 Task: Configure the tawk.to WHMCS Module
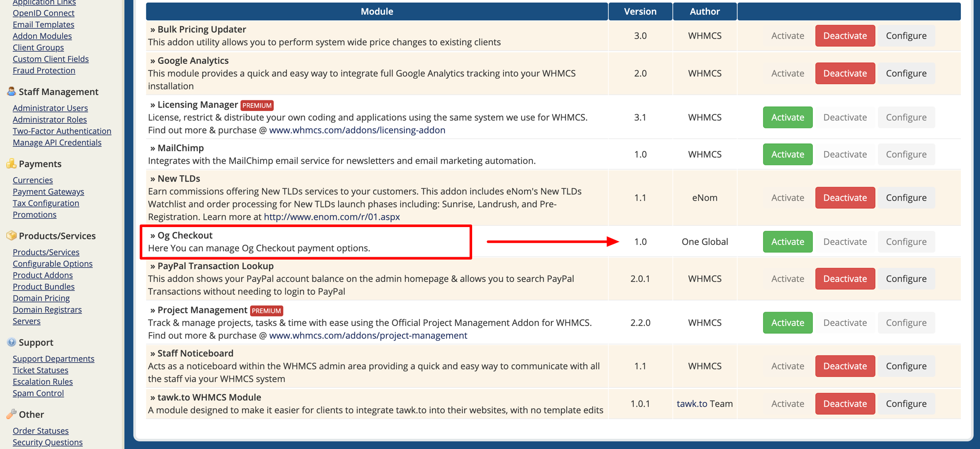[x=906, y=404]
